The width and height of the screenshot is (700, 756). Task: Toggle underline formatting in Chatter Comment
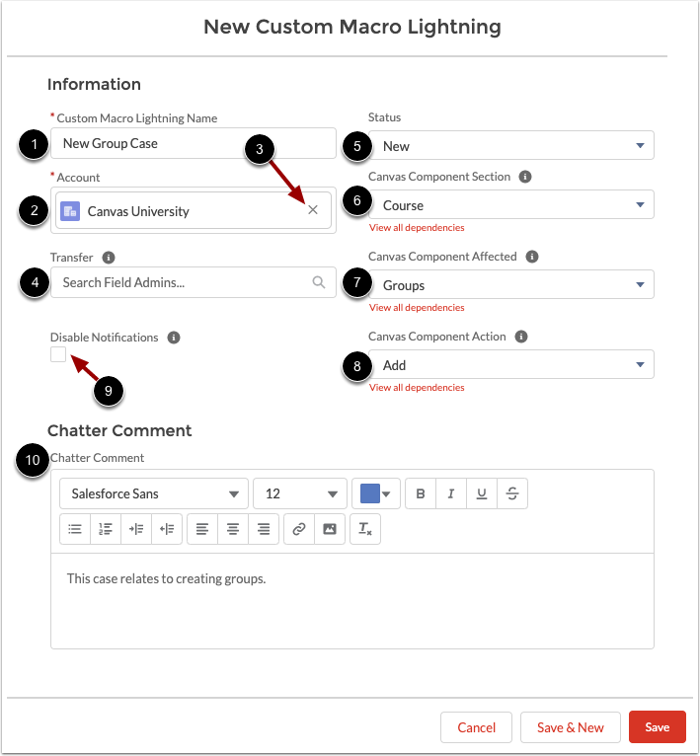(482, 493)
